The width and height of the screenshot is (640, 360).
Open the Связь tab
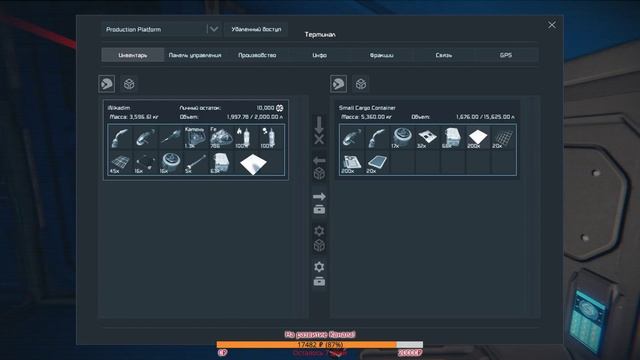tap(444, 55)
